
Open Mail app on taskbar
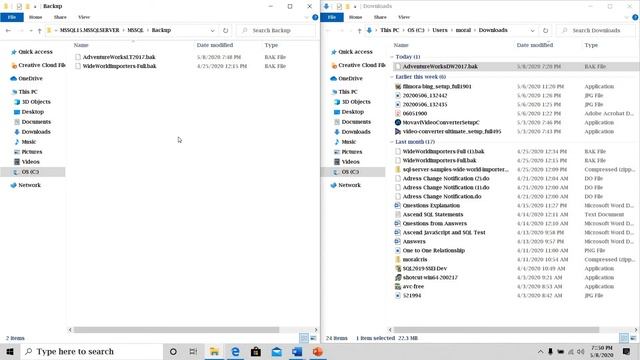pos(277,351)
